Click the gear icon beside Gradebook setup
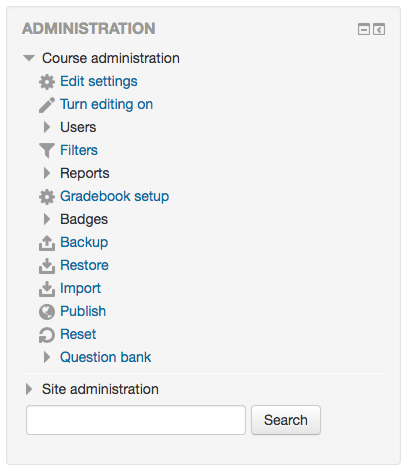Viewport: 411px width, 471px height. click(x=47, y=197)
